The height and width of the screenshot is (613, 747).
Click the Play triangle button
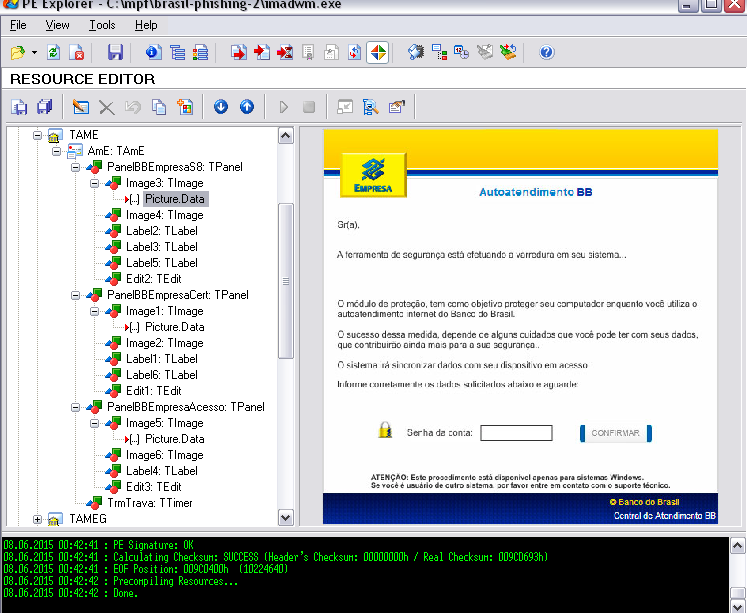(283, 107)
